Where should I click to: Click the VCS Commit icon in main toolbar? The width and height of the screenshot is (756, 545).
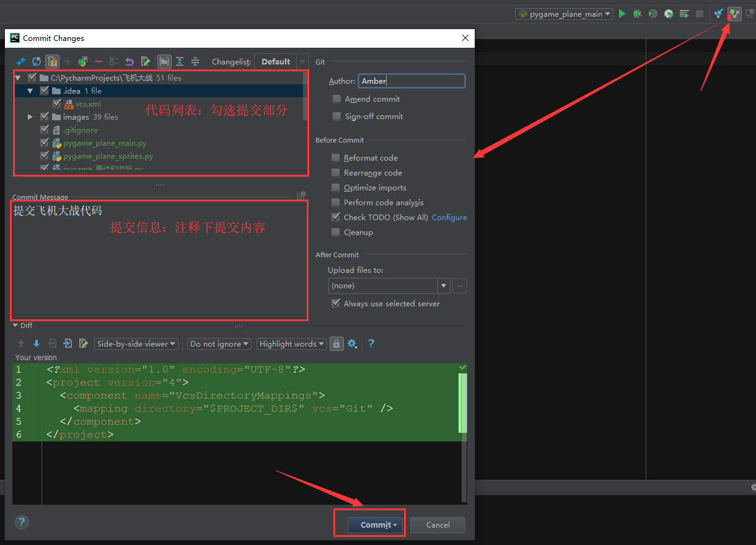pos(734,14)
